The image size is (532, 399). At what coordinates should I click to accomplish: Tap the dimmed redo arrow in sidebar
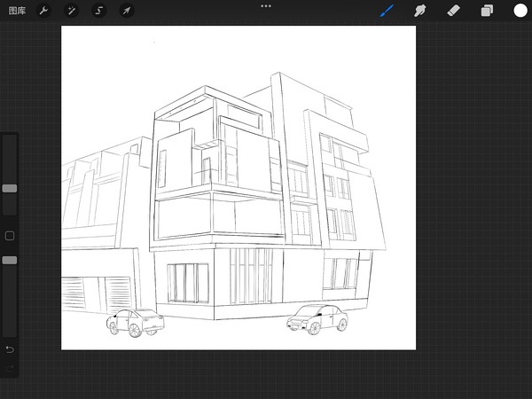[10, 367]
